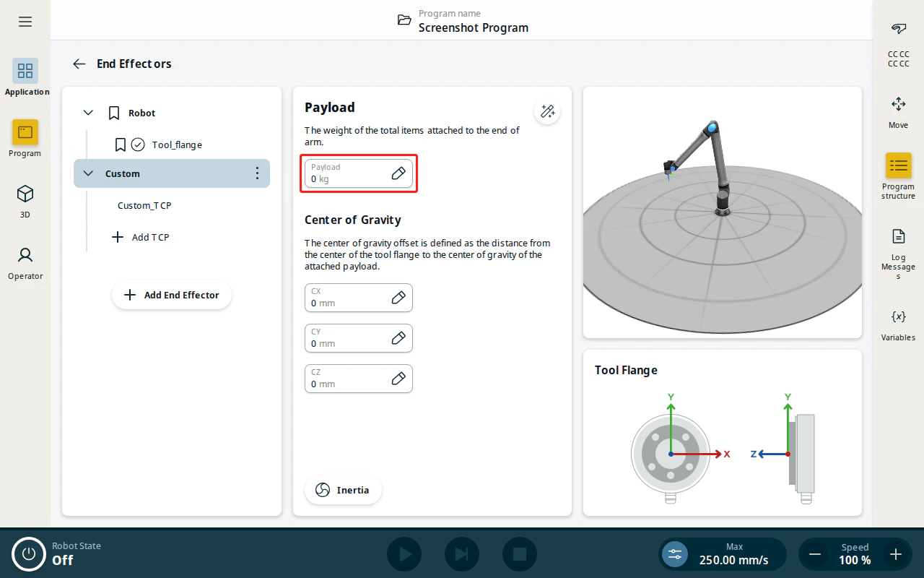The width and height of the screenshot is (924, 578).
Task: Open the program folder icon
Action: coord(404,20)
